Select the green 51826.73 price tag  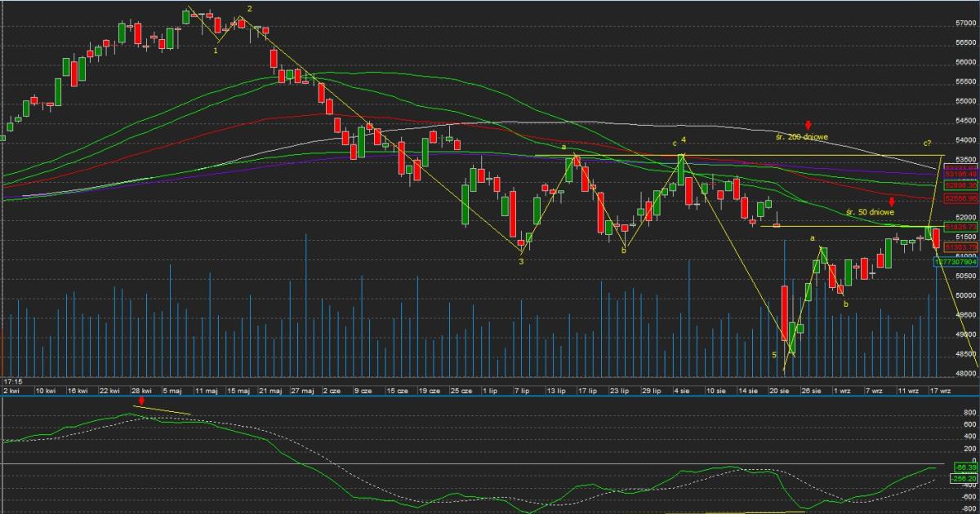coord(960,226)
